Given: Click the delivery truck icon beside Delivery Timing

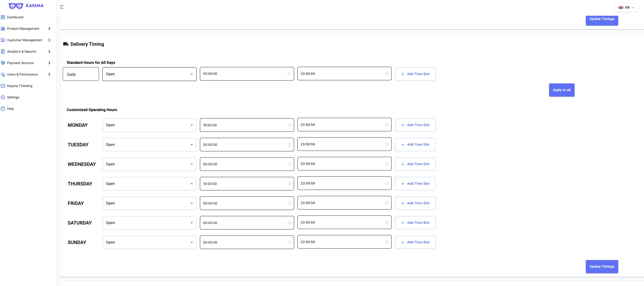Looking at the screenshot, I should pyautogui.click(x=66, y=44).
